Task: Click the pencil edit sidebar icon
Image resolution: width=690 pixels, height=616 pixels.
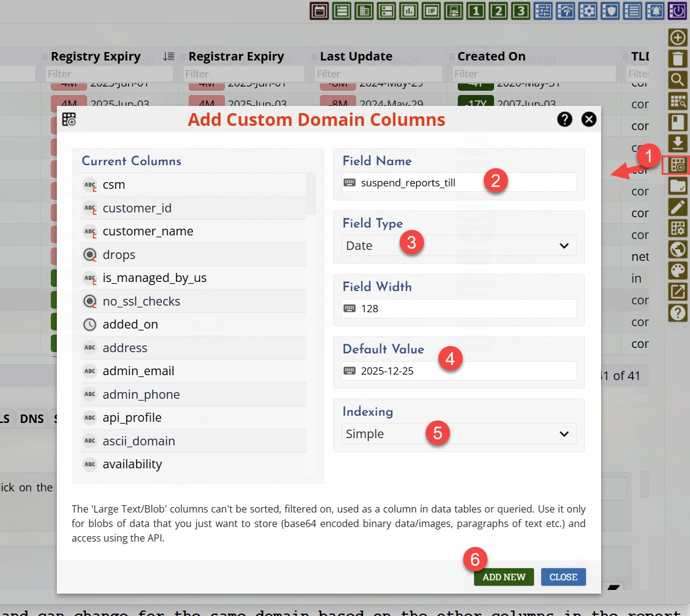Action: coord(678,207)
